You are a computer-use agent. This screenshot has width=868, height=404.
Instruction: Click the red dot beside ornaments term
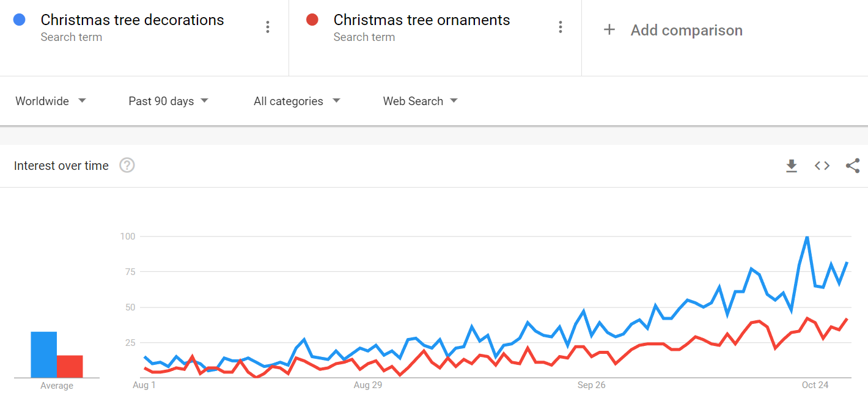pyautogui.click(x=312, y=20)
